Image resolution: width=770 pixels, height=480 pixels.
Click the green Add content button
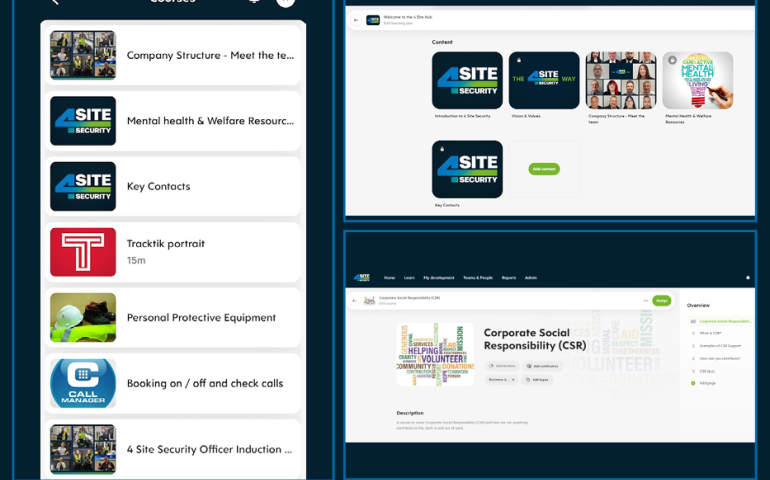coord(544,169)
